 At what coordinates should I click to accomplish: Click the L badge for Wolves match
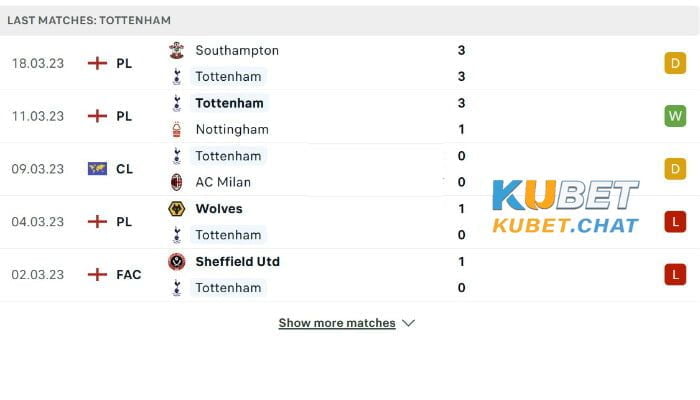[675, 222]
